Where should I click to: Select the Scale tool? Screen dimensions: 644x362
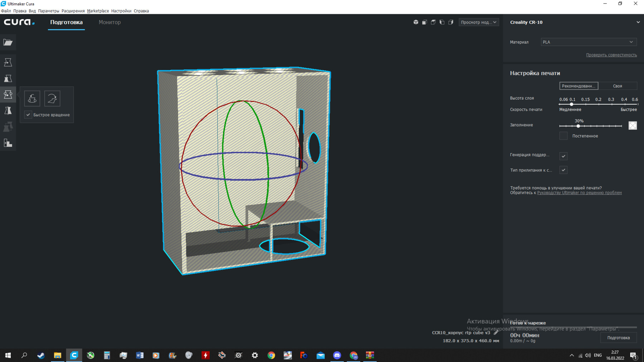pyautogui.click(x=8, y=78)
